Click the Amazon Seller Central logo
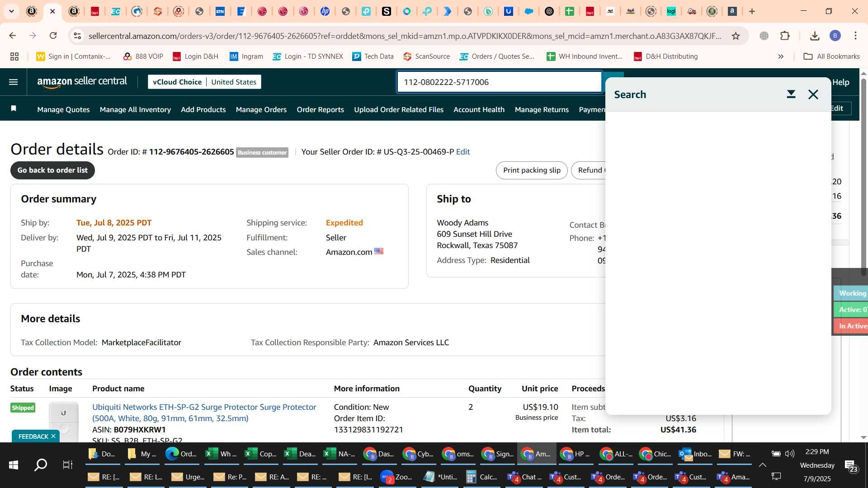 point(82,82)
